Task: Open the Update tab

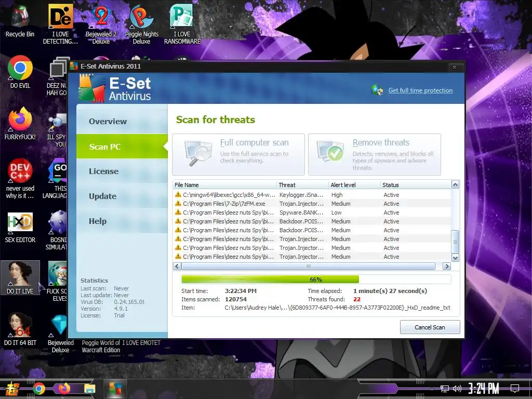Action: pos(122,196)
